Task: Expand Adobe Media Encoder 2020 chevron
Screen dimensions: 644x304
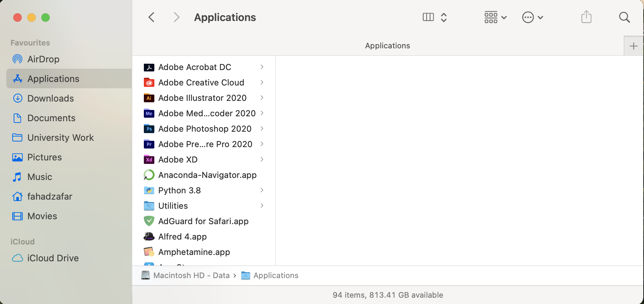Action: click(262, 113)
